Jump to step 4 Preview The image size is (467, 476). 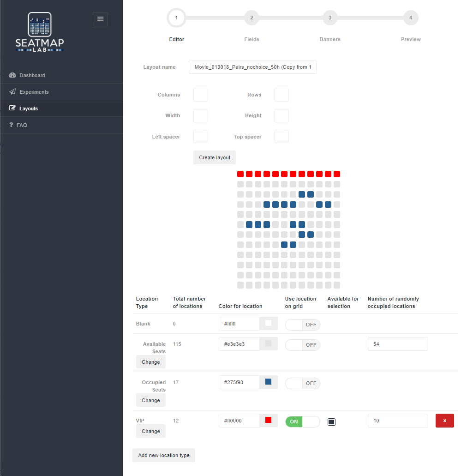(410, 18)
